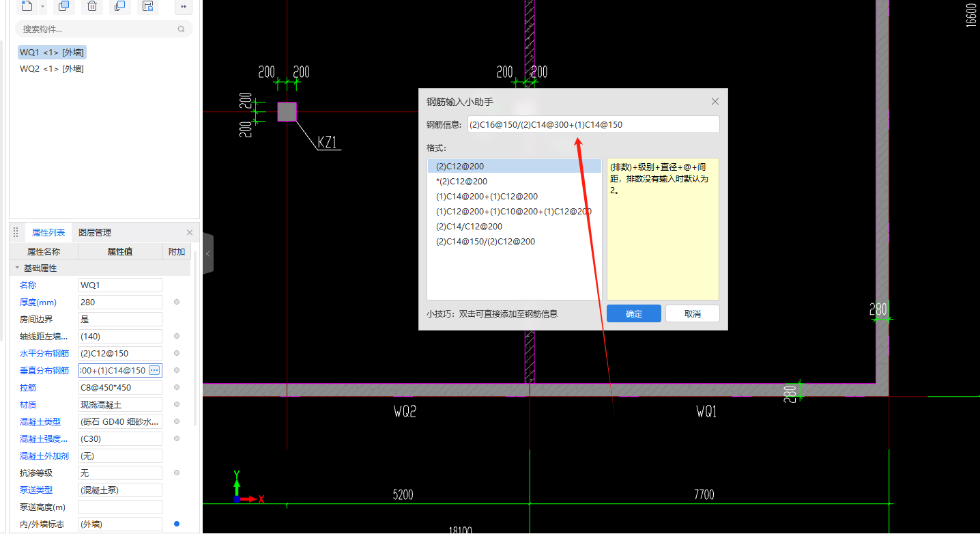
Task: Open dropdown arrow beside new component icon
Action: [x=43, y=7]
